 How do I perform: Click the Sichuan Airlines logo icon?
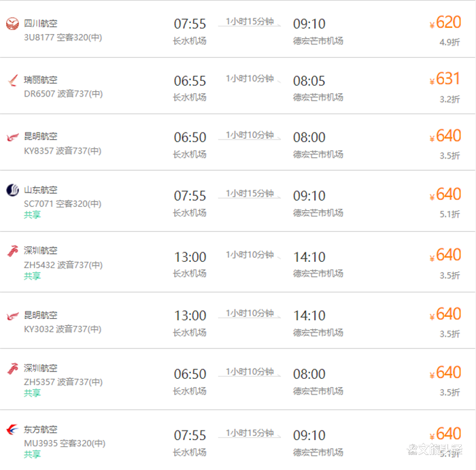pos(12,24)
